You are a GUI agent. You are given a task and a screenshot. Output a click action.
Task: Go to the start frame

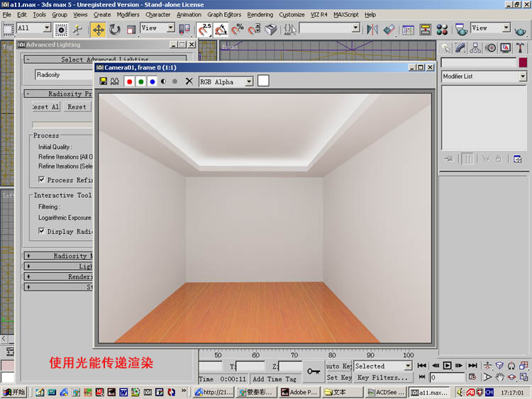422,366
